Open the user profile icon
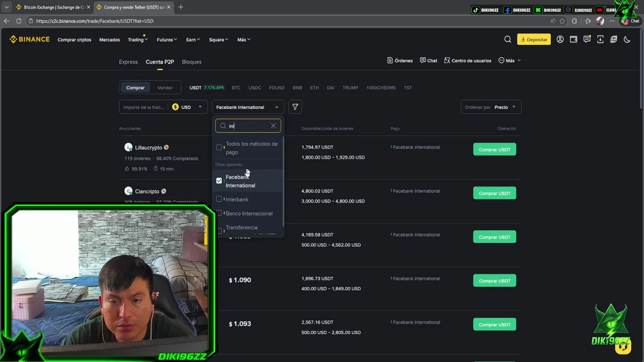 tap(560, 39)
